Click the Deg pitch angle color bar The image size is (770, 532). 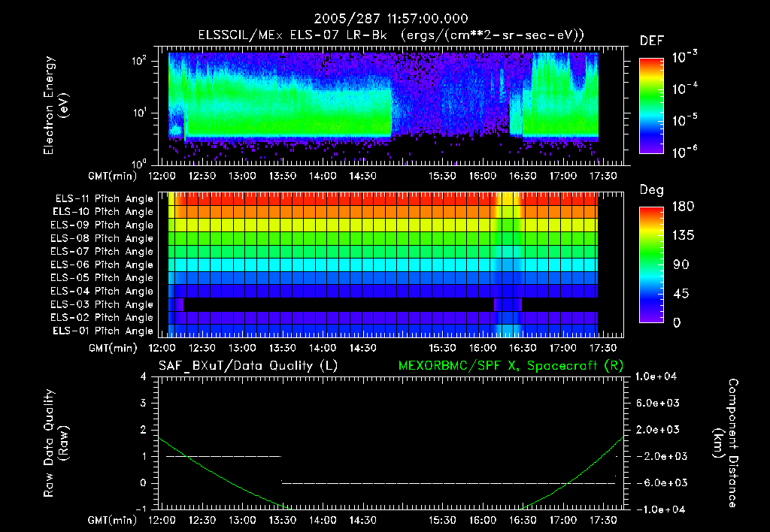(x=651, y=264)
